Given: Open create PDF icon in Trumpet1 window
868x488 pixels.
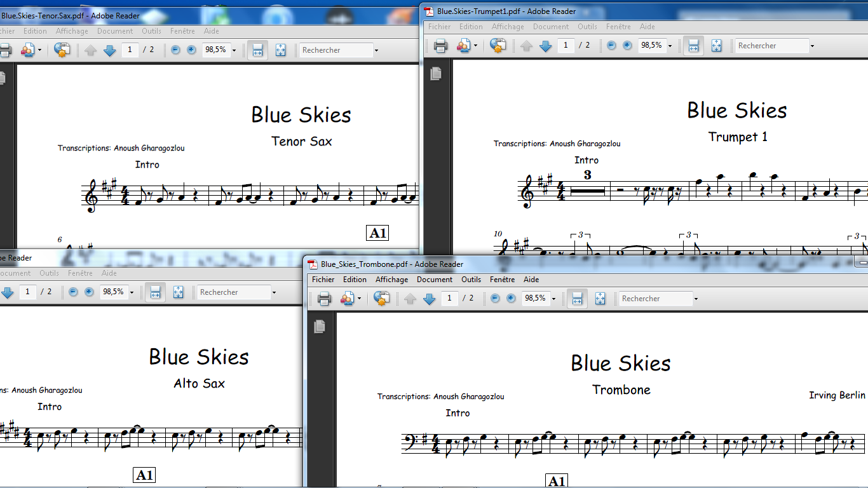Looking at the screenshot, I should 463,45.
